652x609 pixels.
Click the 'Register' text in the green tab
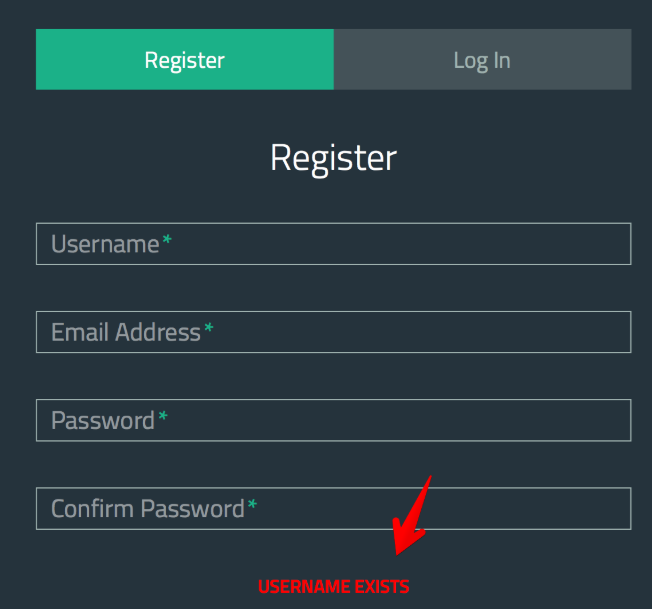point(185,60)
